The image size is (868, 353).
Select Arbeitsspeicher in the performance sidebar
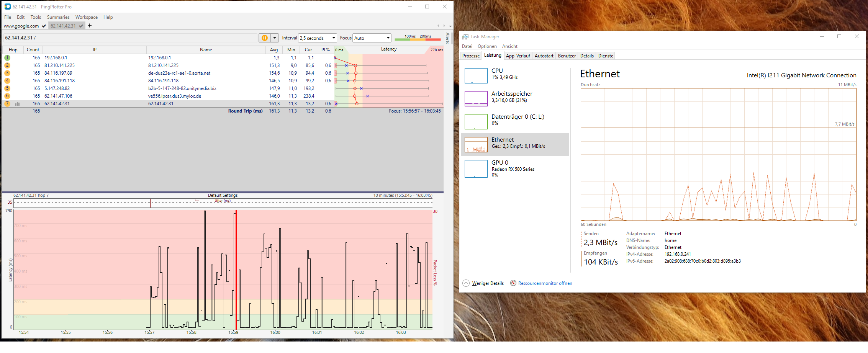[x=515, y=98]
